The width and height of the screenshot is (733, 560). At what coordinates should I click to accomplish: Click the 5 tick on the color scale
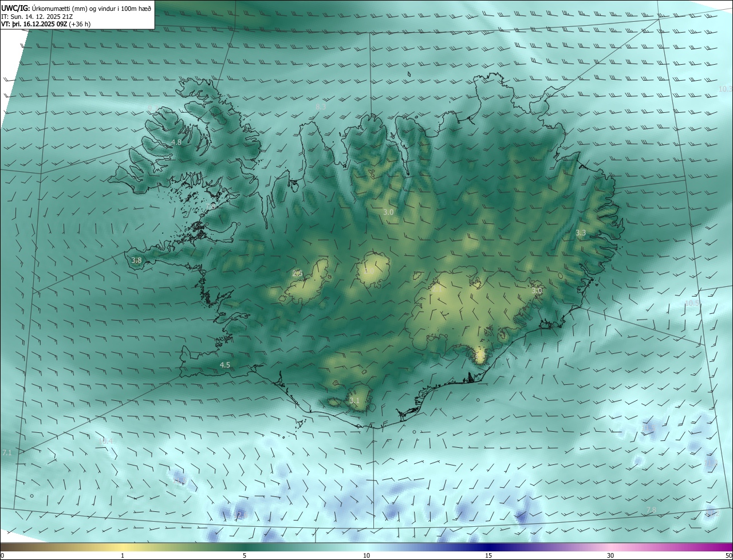(x=245, y=555)
